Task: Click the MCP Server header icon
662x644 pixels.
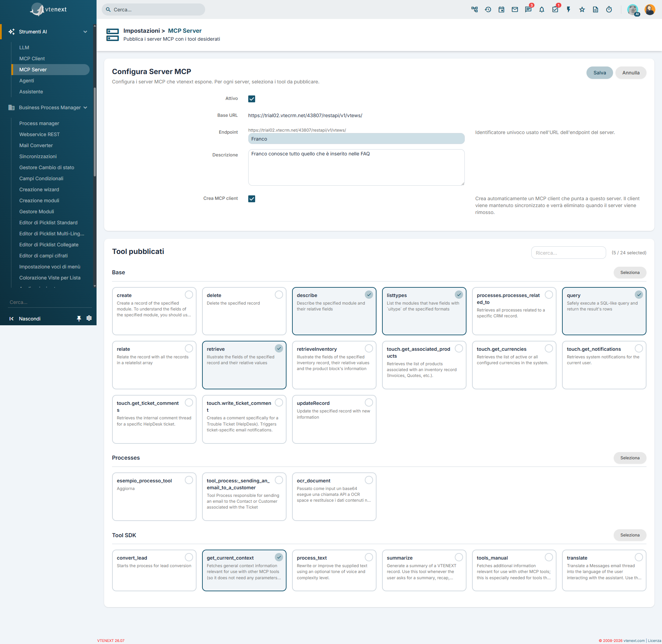Action: pos(113,35)
